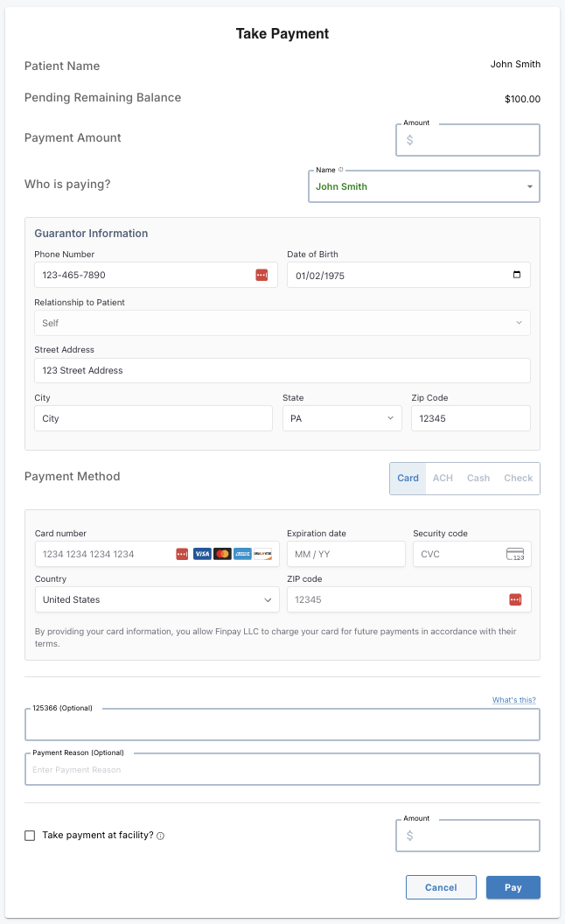Open the Who is paying Name dropdown
Image resolution: width=565 pixels, height=924 pixels.
pos(424,186)
